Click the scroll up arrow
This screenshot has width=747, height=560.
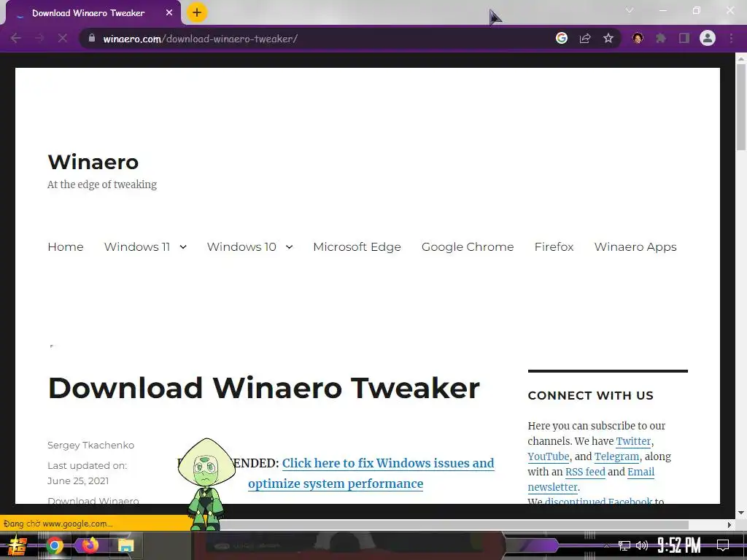pos(741,58)
